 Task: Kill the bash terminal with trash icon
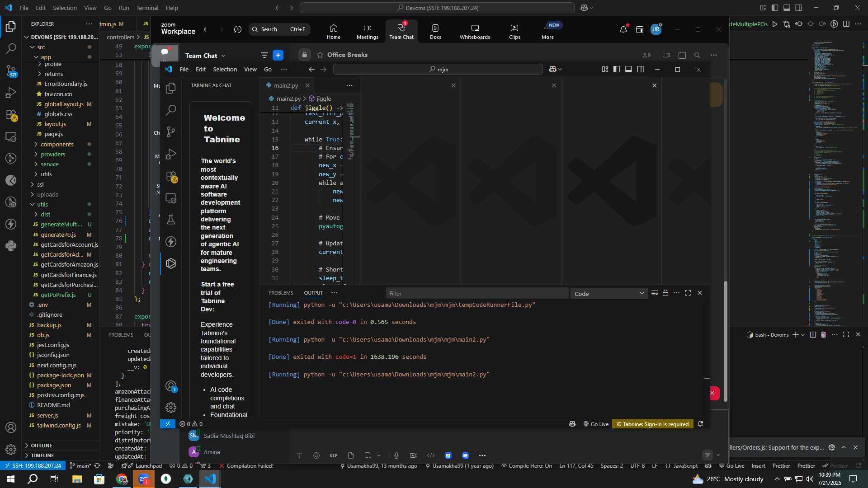click(823, 335)
